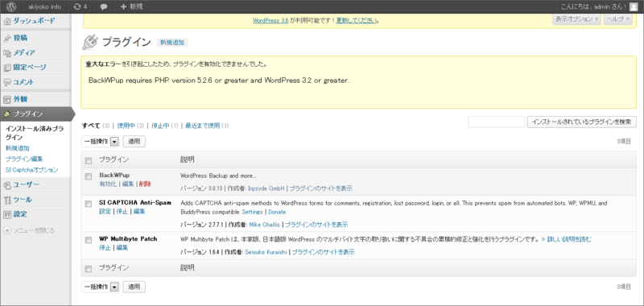644x306 pixels.
Task: Expand 表示オプション panel
Action: click(x=577, y=19)
